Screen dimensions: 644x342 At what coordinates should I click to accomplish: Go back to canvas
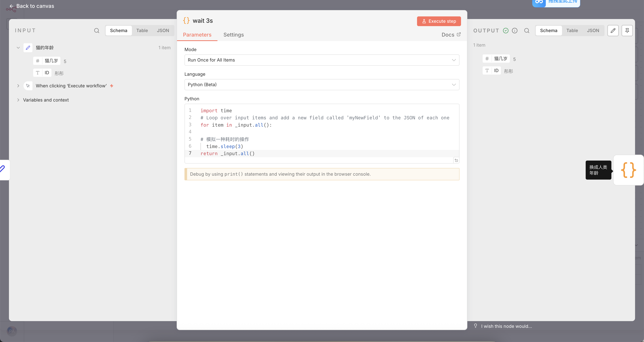click(x=32, y=6)
